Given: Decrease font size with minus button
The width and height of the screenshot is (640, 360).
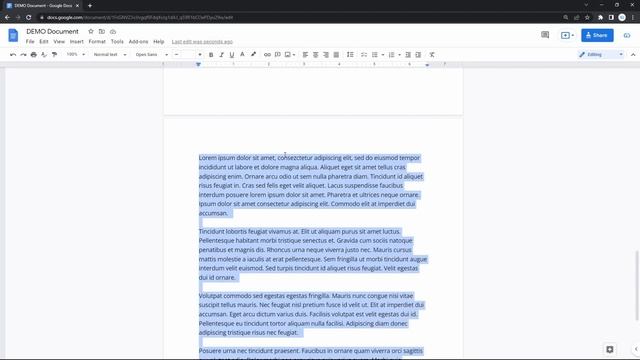Looking at the screenshot, I should (x=176, y=55).
